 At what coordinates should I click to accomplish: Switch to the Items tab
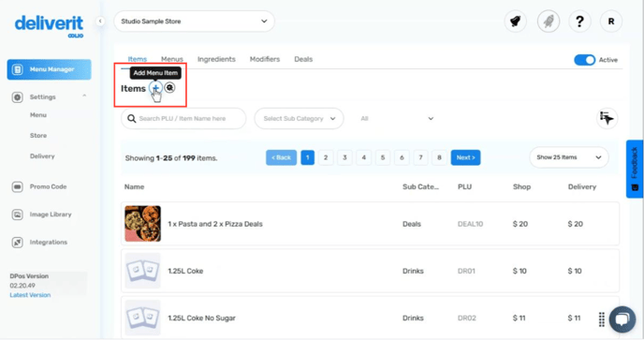point(138,59)
